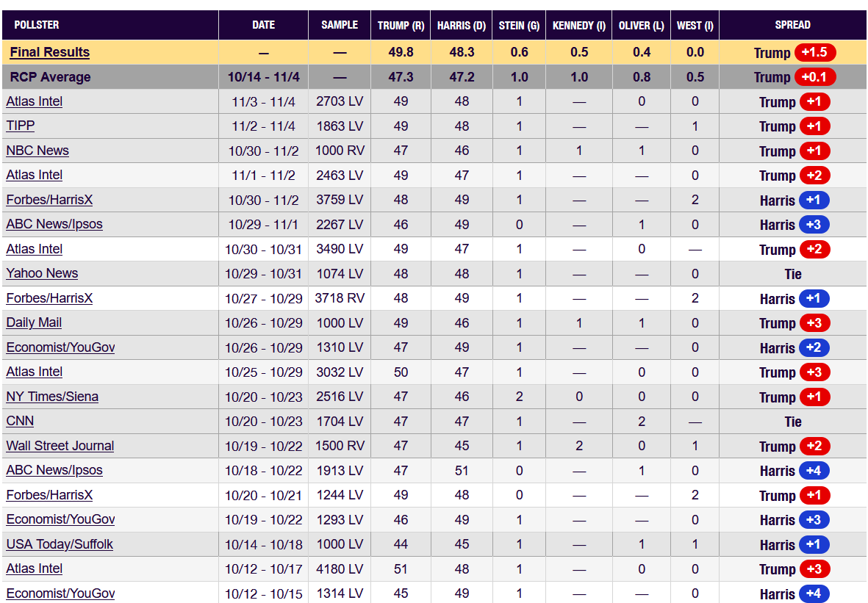Image resolution: width=868 pixels, height=603 pixels.
Task: Open Economist/YouGov poll dated 10/12 - 10/15
Action: [x=60, y=593]
